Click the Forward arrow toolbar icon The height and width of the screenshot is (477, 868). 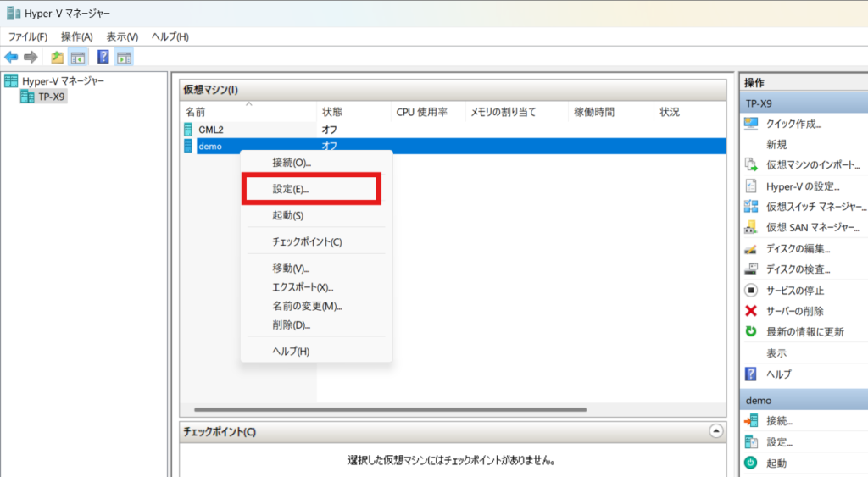31,57
